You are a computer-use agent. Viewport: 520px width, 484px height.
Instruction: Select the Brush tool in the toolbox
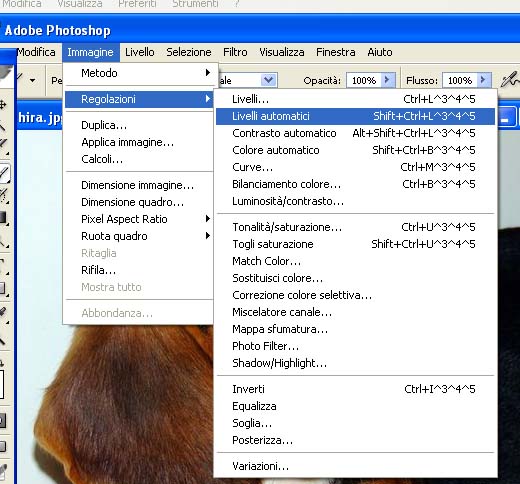pos(5,173)
